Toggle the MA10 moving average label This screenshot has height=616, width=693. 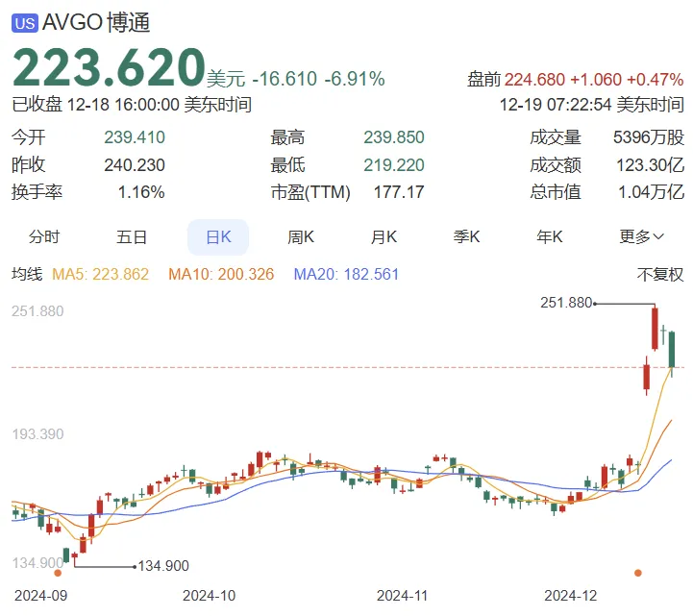coord(221,275)
